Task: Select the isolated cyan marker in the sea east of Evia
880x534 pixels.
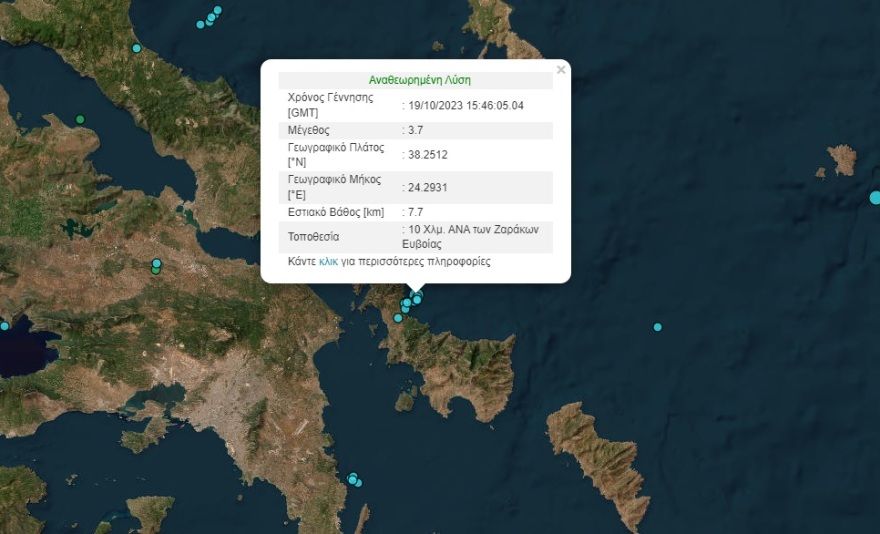Action: click(657, 327)
